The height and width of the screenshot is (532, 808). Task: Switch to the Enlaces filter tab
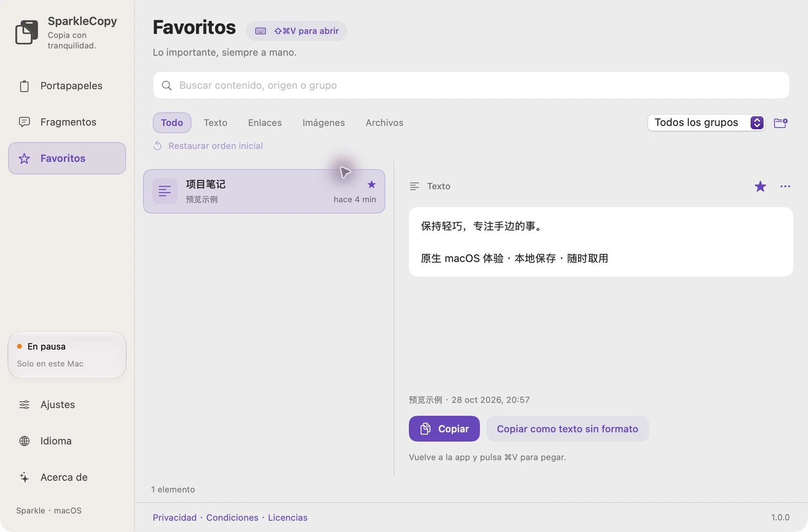[265, 123]
